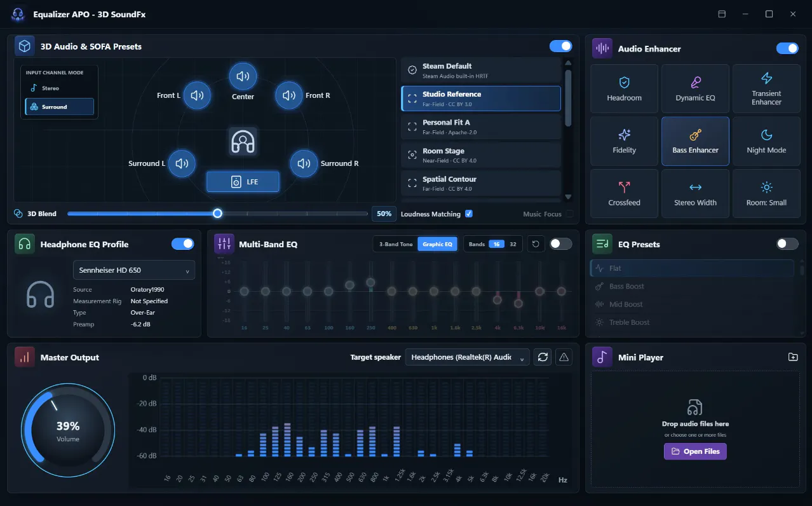
Task: Click the EQ Presets panel icon
Action: point(602,243)
